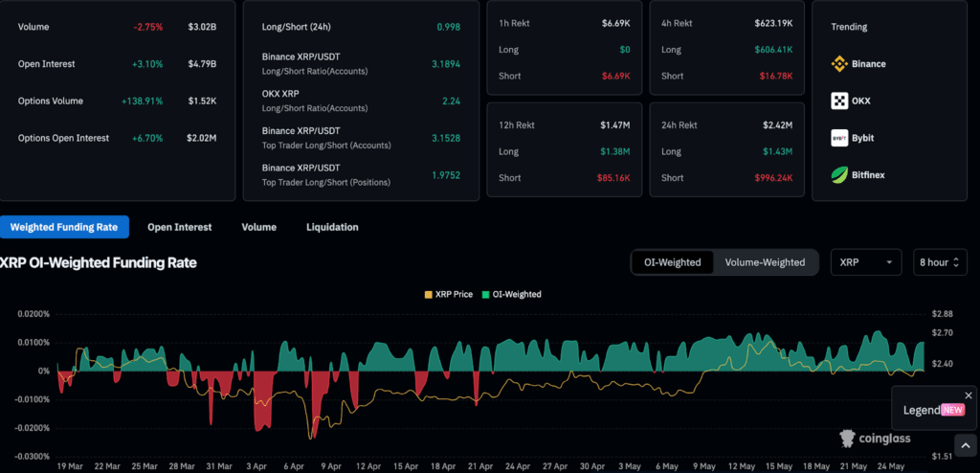Select the OI-Weighted toggle option
Viewport: 980px width, 473px height.
click(673, 262)
